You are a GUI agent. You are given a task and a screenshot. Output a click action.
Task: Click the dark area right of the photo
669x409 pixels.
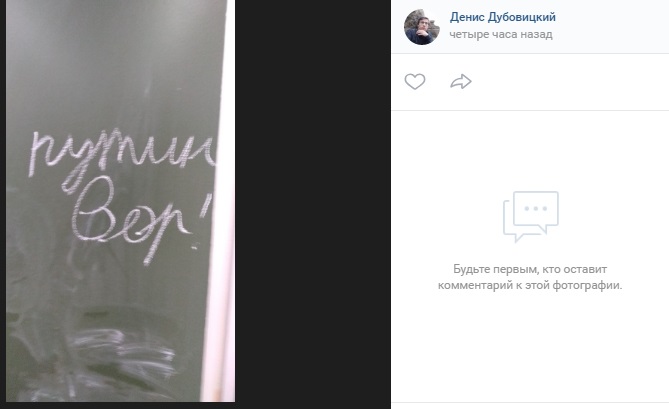(313, 200)
